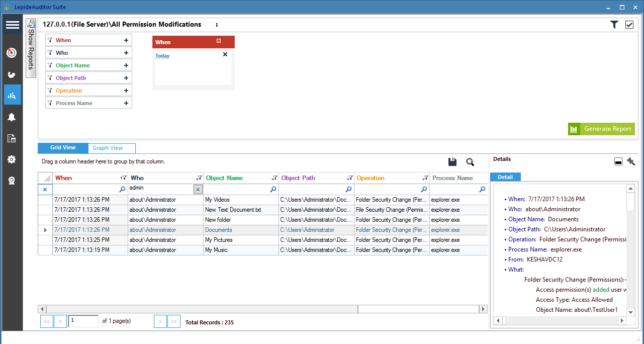Select the audit reports icon in sidebar
This screenshot has height=344, width=644.
12,95
